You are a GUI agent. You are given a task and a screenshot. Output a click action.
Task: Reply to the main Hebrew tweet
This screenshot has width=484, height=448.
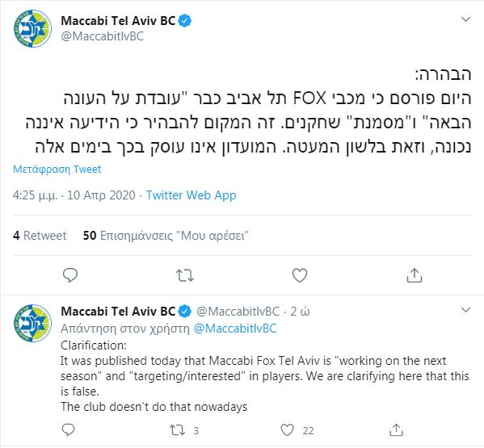coord(70,275)
